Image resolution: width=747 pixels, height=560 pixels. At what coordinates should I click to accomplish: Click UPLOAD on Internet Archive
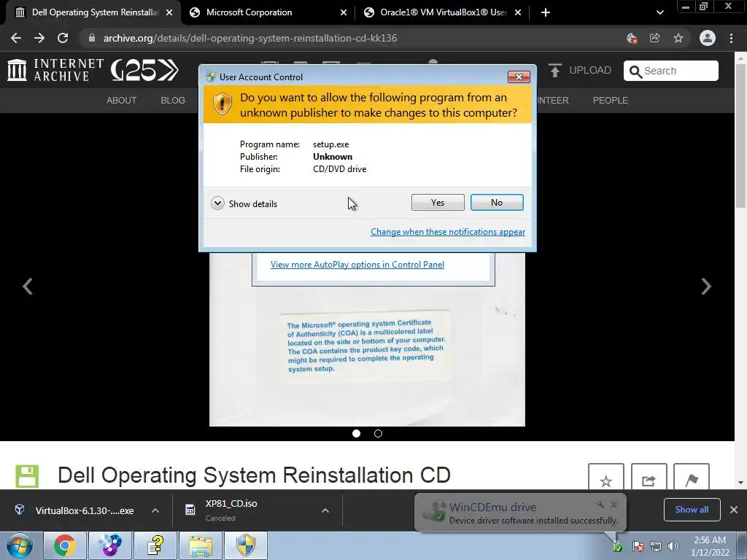click(580, 71)
